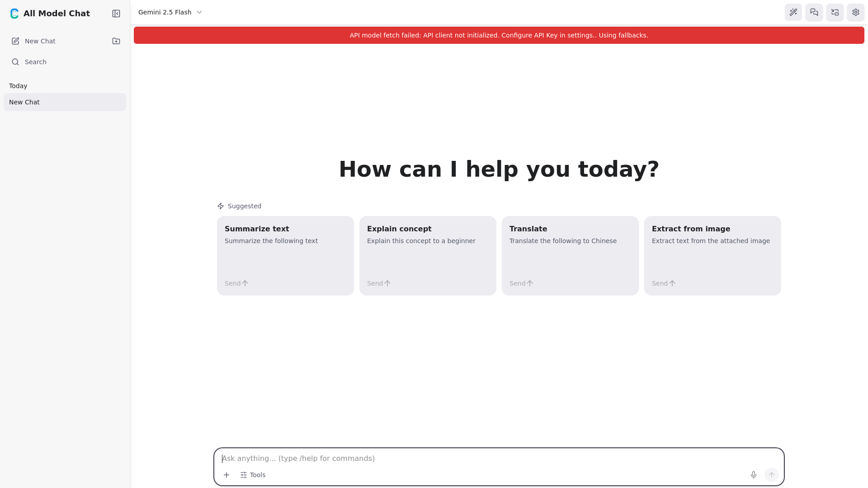Click the Today history group label

click(18, 86)
